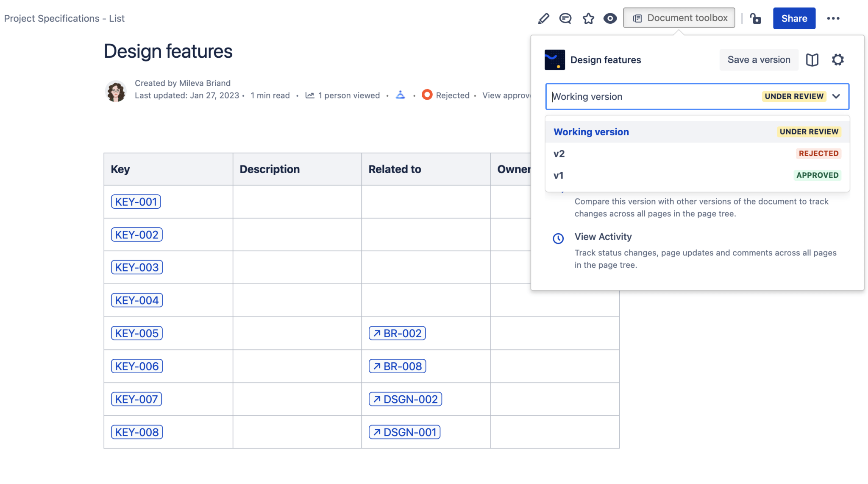
Task: Open page analytics chart icon
Action: pos(310,95)
